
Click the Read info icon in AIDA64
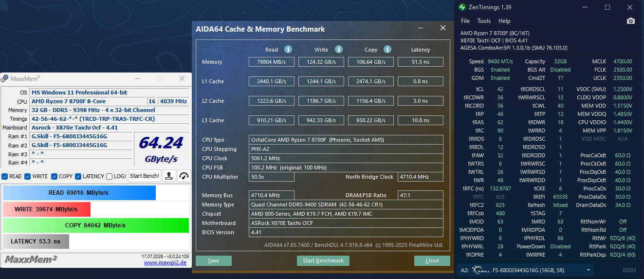coord(288,49)
